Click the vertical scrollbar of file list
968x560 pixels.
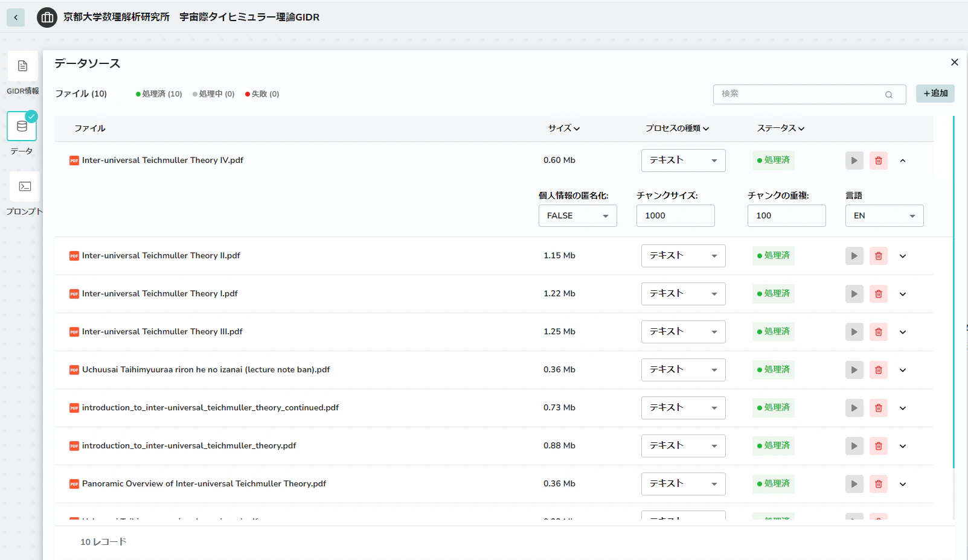coord(954,292)
